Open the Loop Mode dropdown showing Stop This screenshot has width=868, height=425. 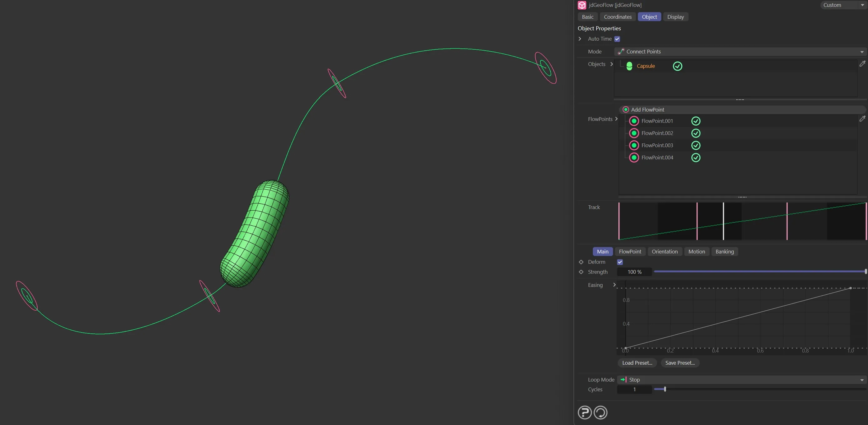coord(861,380)
